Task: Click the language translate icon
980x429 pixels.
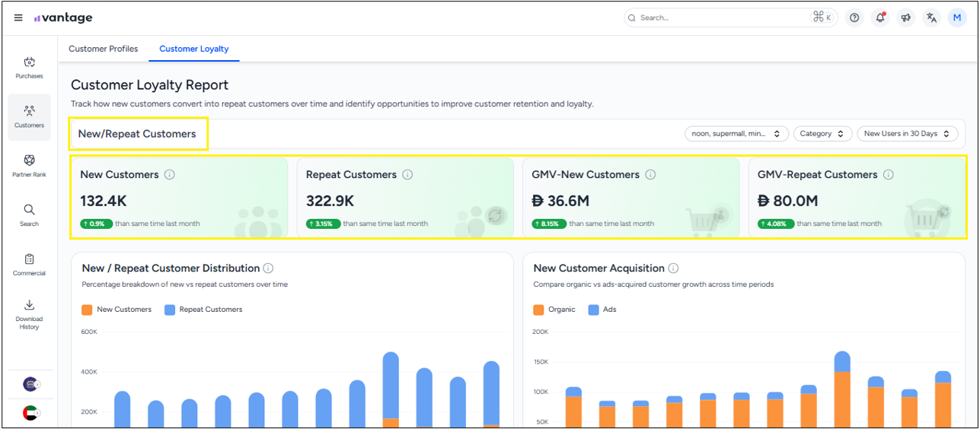Action: [x=931, y=18]
